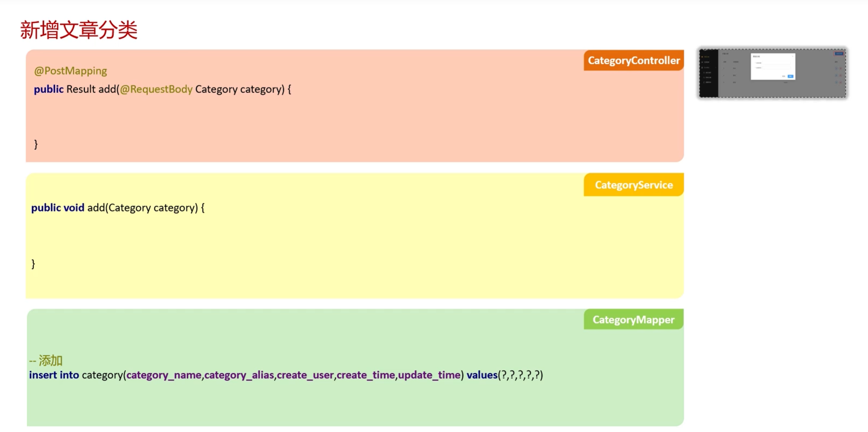Click the controller's closing curly brace
The width and height of the screenshot is (868, 432).
pyautogui.click(x=36, y=144)
